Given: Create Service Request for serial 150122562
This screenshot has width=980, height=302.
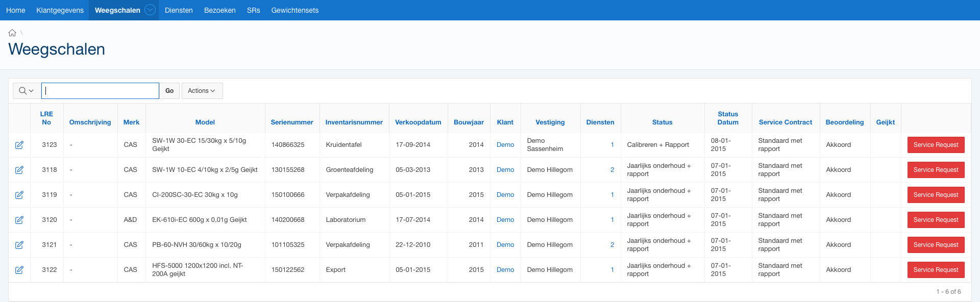Looking at the screenshot, I should [x=936, y=270].
